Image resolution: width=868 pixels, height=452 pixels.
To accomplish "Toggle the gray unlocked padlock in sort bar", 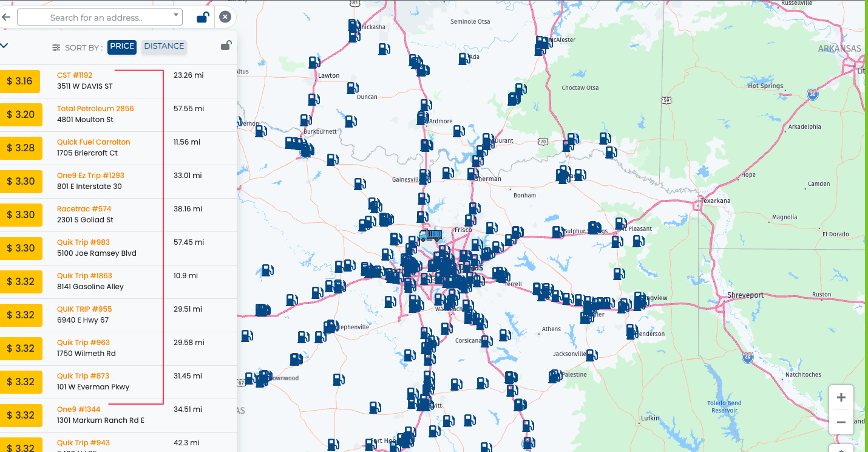I will click(x=226, y=46).
